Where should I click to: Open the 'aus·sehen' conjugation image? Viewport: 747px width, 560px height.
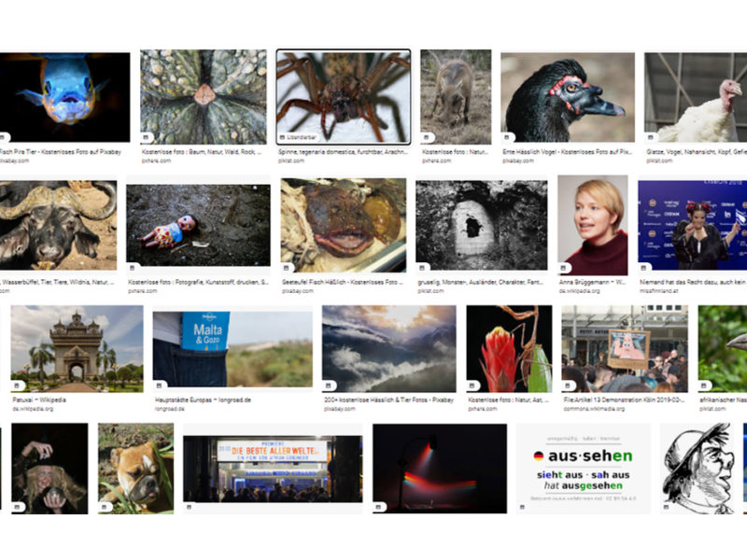584,469
